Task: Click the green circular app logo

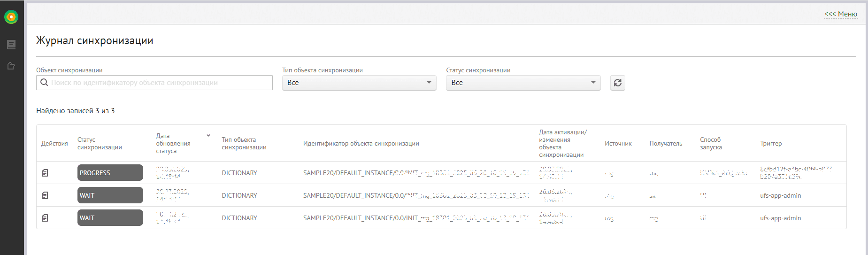Action: tap(11, 17)
